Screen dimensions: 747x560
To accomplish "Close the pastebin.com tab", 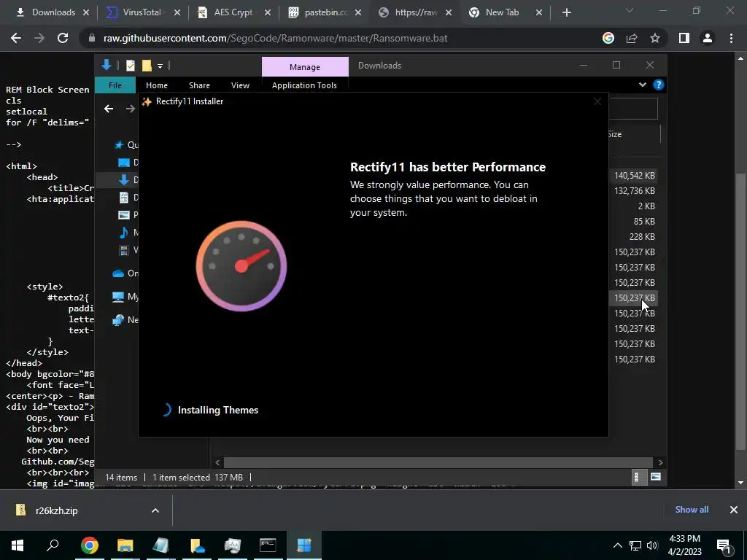I will tap(358, 12).
